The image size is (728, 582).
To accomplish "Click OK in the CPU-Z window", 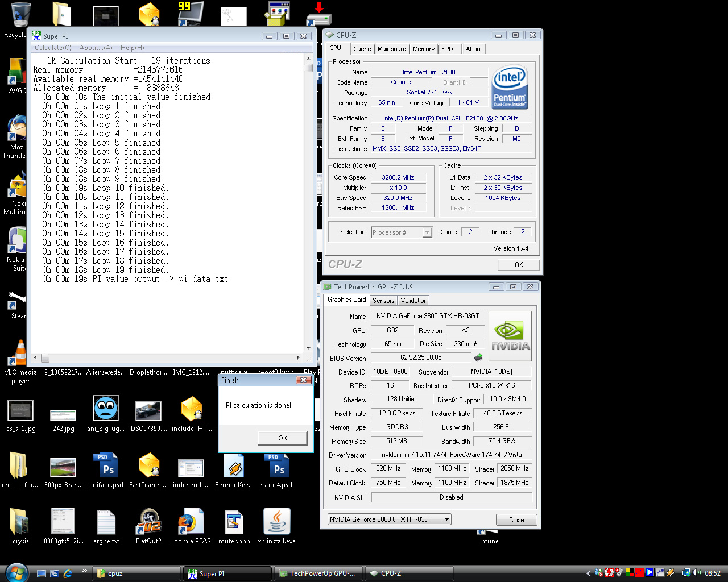I will [519, 265].
